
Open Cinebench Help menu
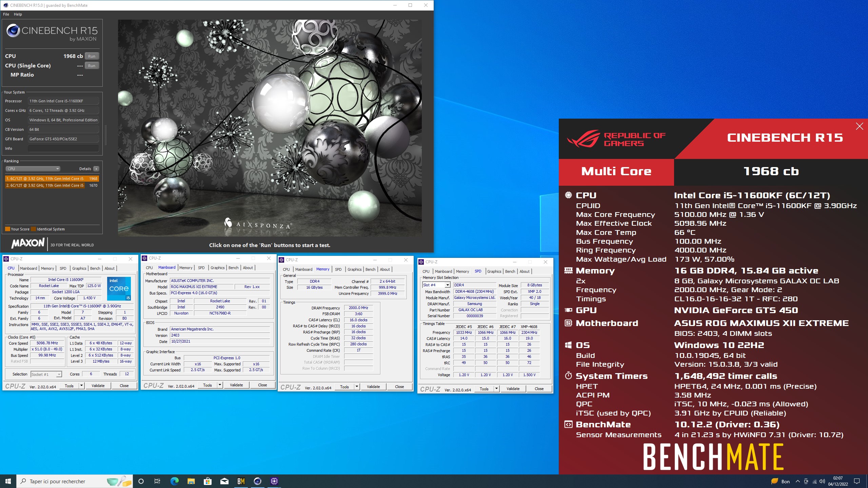pyautogui.click(x=18, y=14)
